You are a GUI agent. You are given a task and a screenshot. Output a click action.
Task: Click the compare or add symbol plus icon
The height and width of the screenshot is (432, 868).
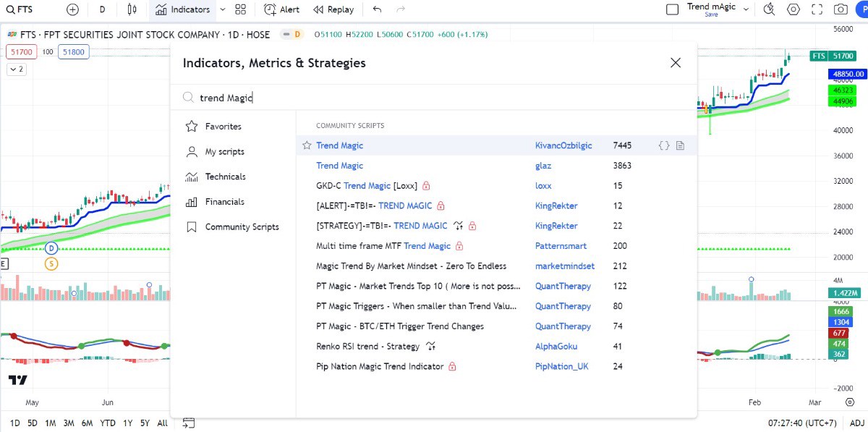pyautogui.click(x=72, y=9)
